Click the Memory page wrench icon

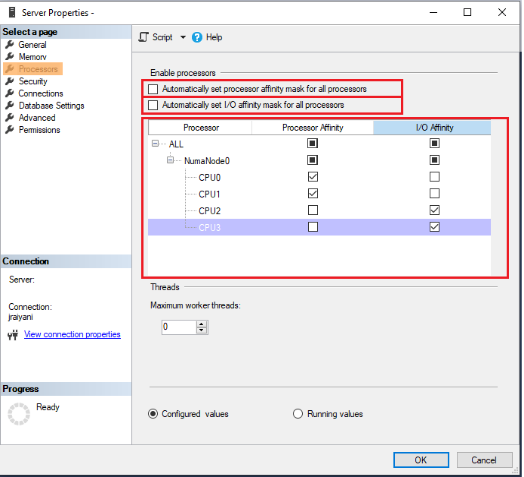click(10, 56)
